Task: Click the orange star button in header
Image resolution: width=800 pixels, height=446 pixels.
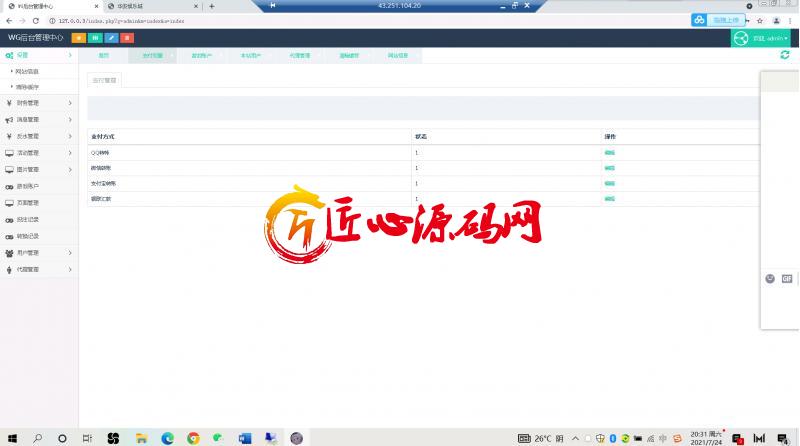Action: 79,38
